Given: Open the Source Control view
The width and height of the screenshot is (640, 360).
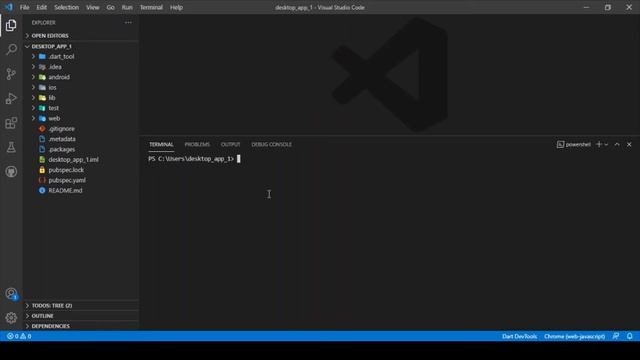Looking at the screenshot, I should tap(11, 74).
